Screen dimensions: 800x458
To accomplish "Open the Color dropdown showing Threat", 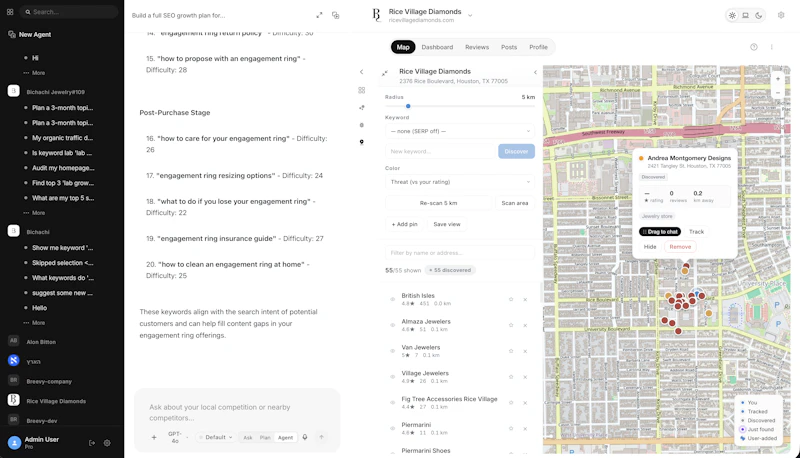I will coord(460,182).
